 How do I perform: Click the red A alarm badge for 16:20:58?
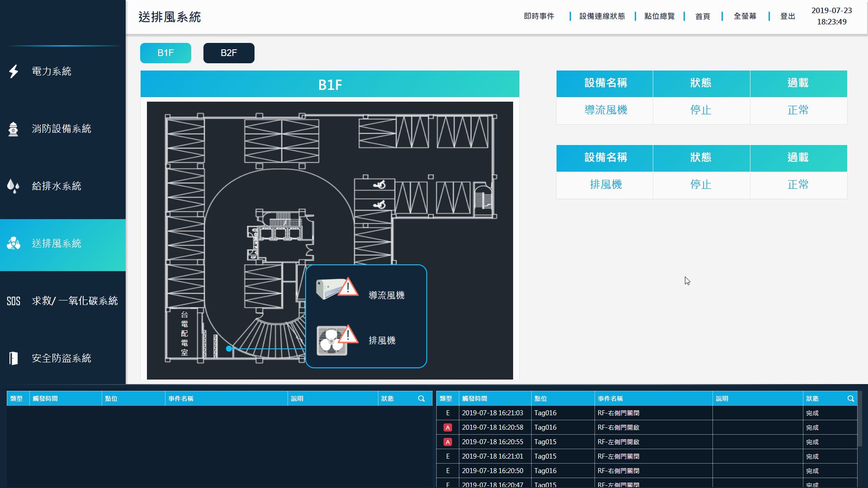click(x=448, y=427)
